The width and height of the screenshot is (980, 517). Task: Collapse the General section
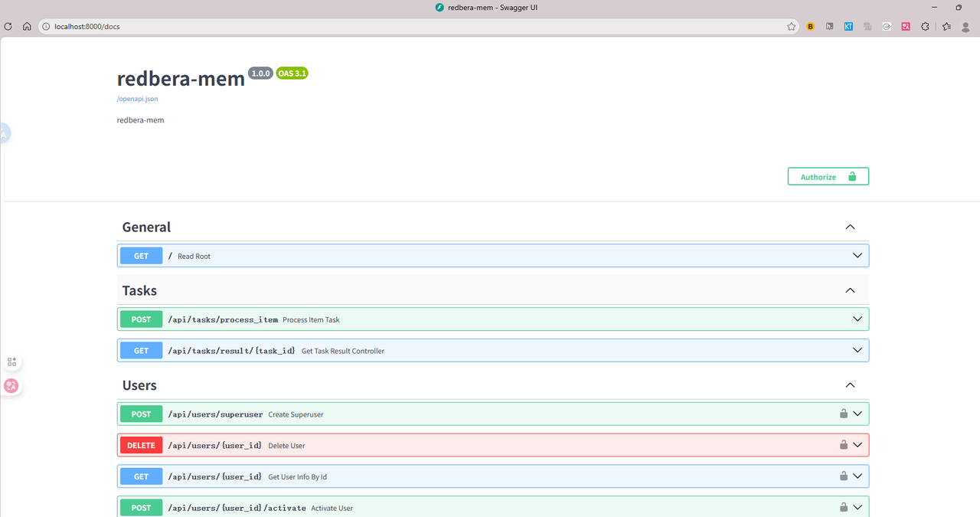[850, 227]
